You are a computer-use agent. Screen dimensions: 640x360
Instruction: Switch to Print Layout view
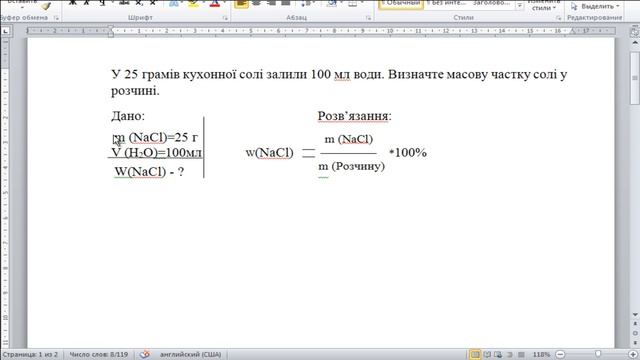click(x=475, y=354)
